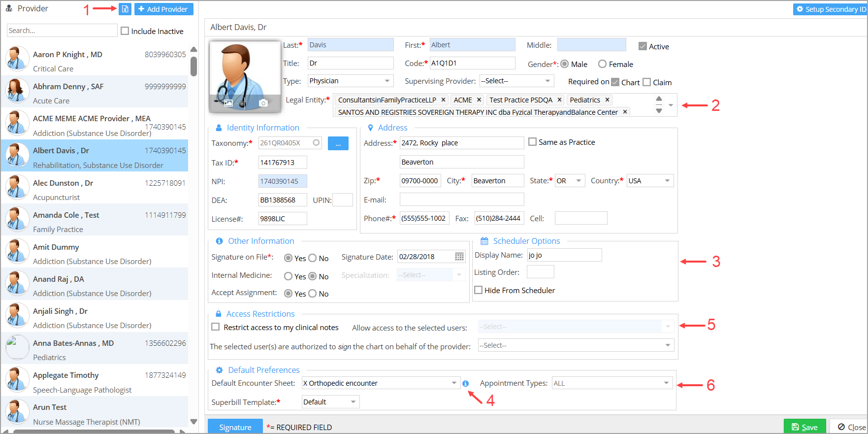Select the Female gender radio button
The width and height of the screenshot is (868, 434).
click(602, 64)
